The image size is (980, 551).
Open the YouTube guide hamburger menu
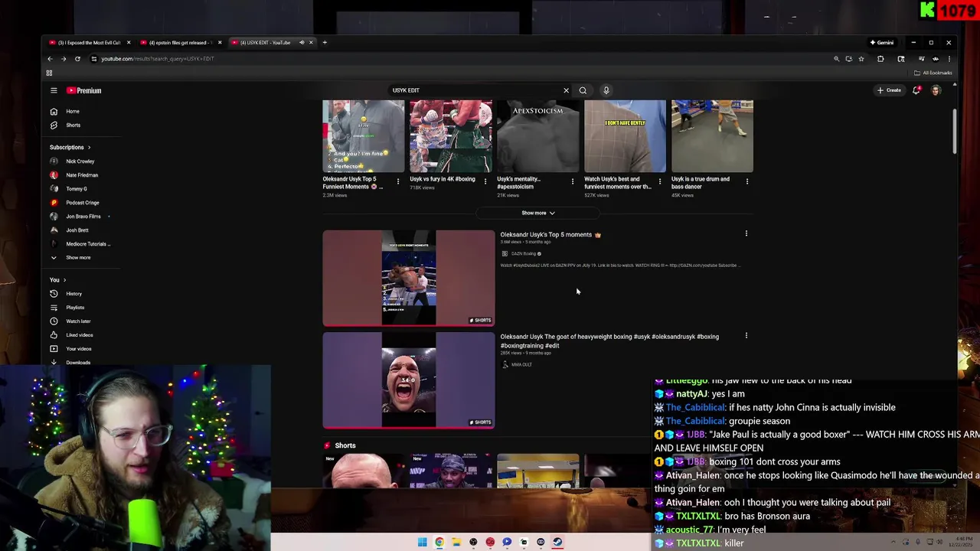point(54,90)
